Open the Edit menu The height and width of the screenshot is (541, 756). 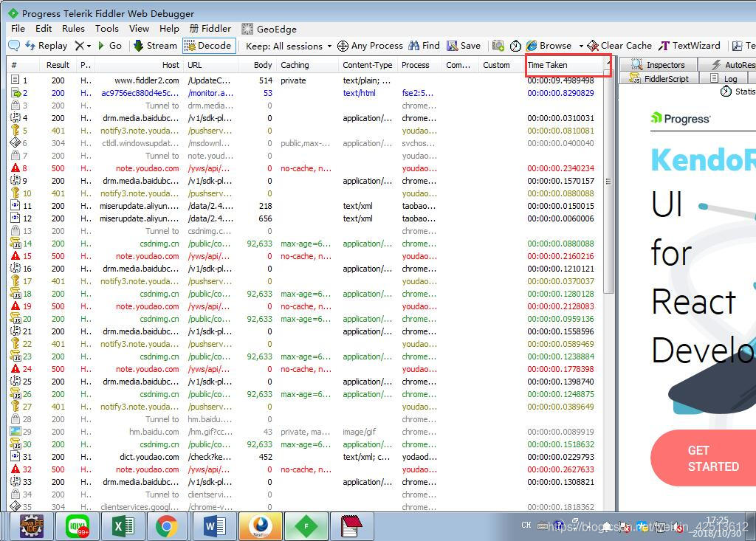click(x=44, y=29)
